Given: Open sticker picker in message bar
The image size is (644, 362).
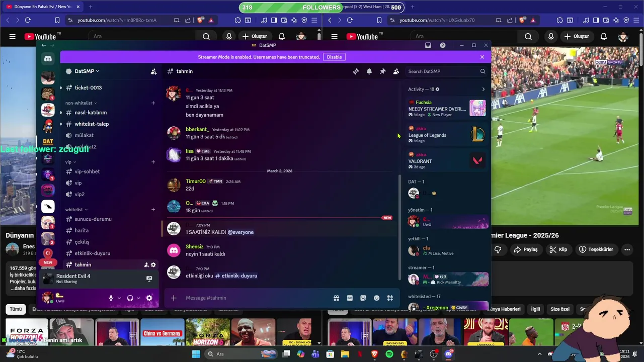Looking at the screenshot, I should click(x=363, y=298).
